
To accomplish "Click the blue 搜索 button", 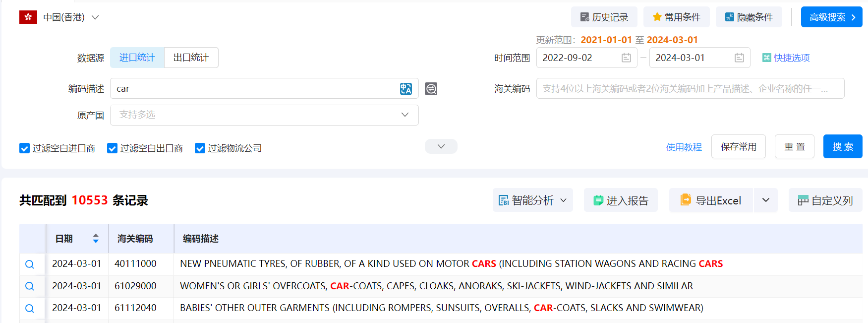I will click(842, 147).
